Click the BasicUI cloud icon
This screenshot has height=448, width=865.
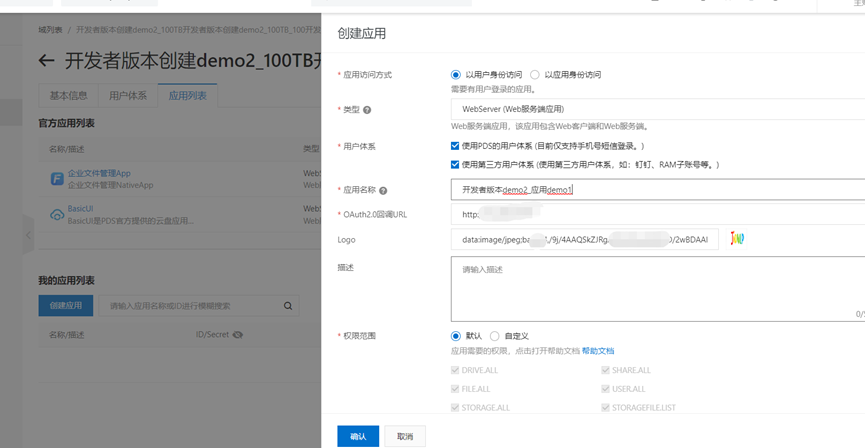(57, 215)
